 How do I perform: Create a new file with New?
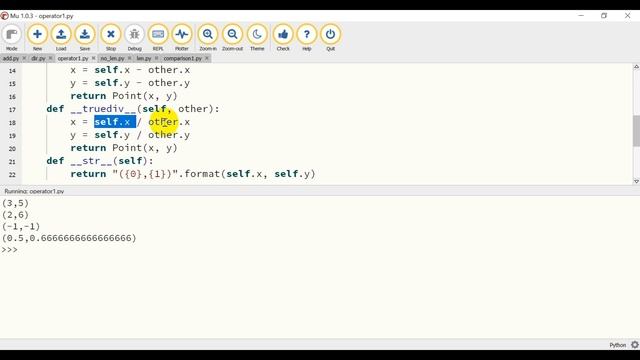tap(37, 37)
